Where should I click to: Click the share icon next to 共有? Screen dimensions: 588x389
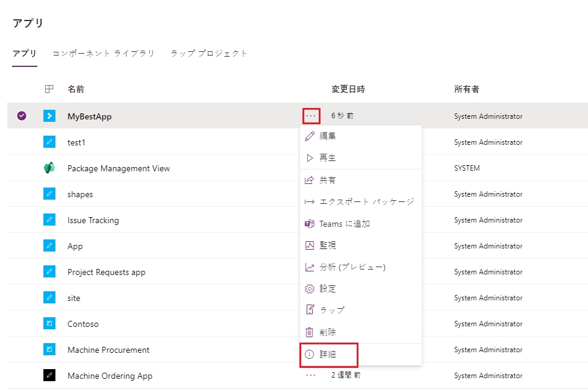[x=310, y=180]
